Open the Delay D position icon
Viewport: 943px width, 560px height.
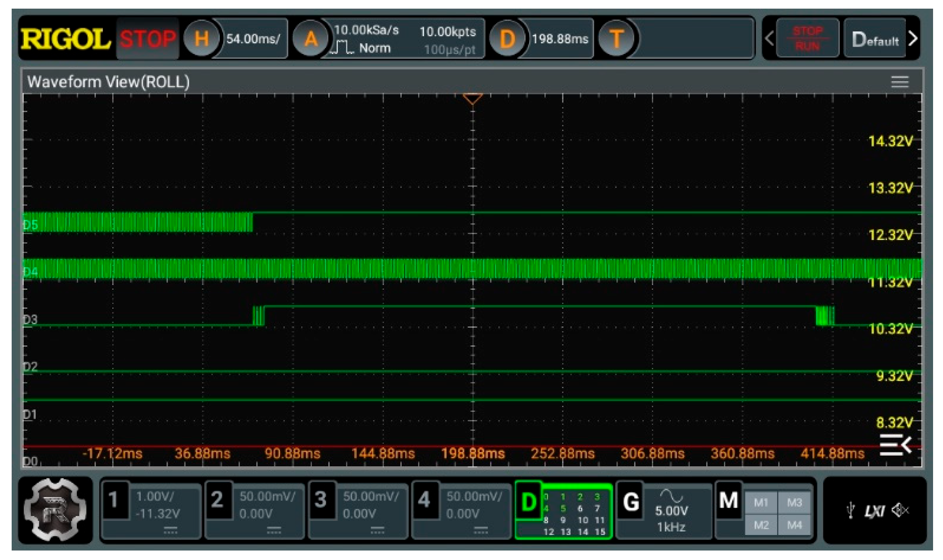[507, 39]
